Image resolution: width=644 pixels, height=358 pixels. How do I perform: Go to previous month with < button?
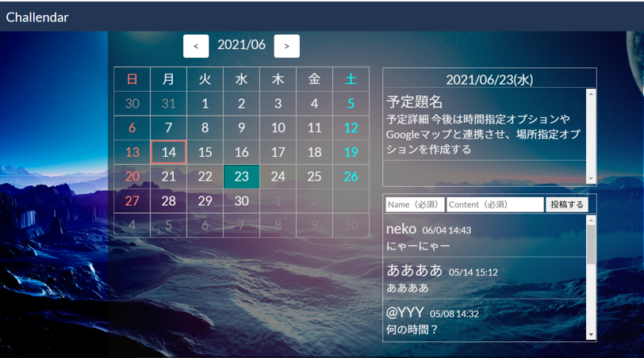coord(196,46)
